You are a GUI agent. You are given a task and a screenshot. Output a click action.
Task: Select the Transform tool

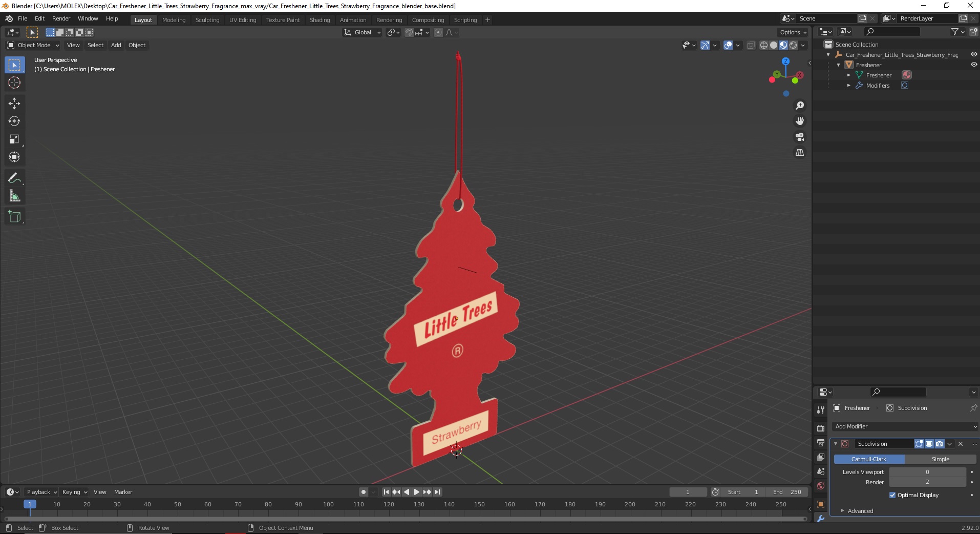pyautogui.click(x=14, y=157)
